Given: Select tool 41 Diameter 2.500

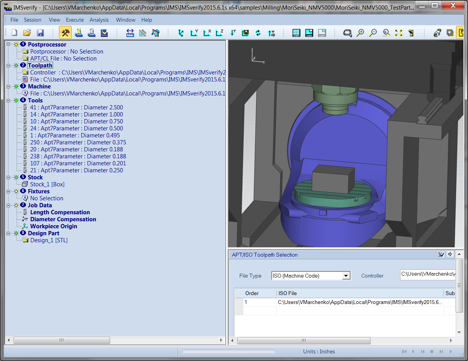Looking at the screenshot, I should coord(76,107).
